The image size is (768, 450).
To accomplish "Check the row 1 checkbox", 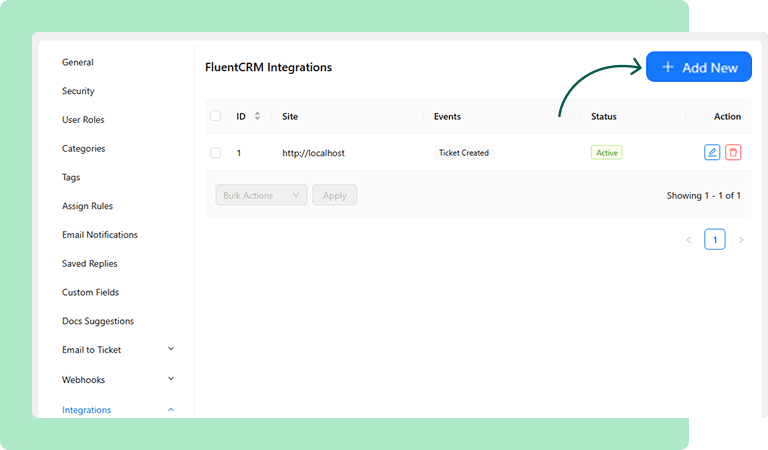I will (216, 153).
